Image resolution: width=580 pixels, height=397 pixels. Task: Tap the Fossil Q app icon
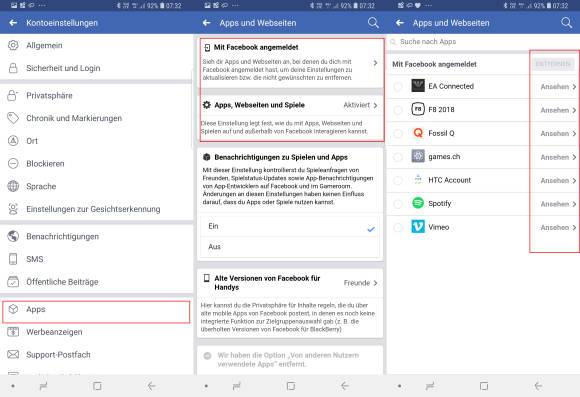[x=418, y=133]
